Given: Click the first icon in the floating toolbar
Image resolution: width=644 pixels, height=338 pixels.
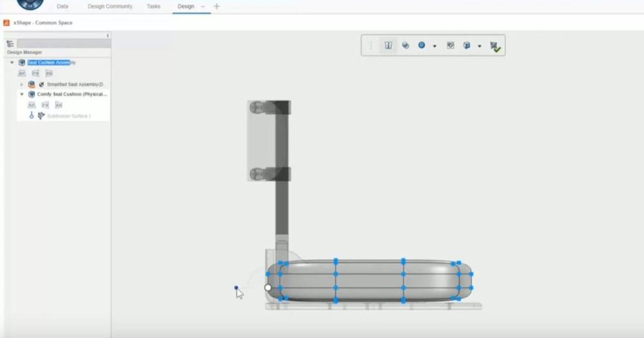Looking at the screenshot, I should pyautogui.click(x=389, y=45).
